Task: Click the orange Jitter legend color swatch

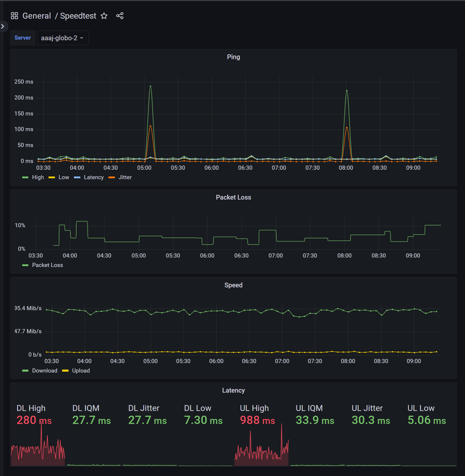Action: (112, 177)
